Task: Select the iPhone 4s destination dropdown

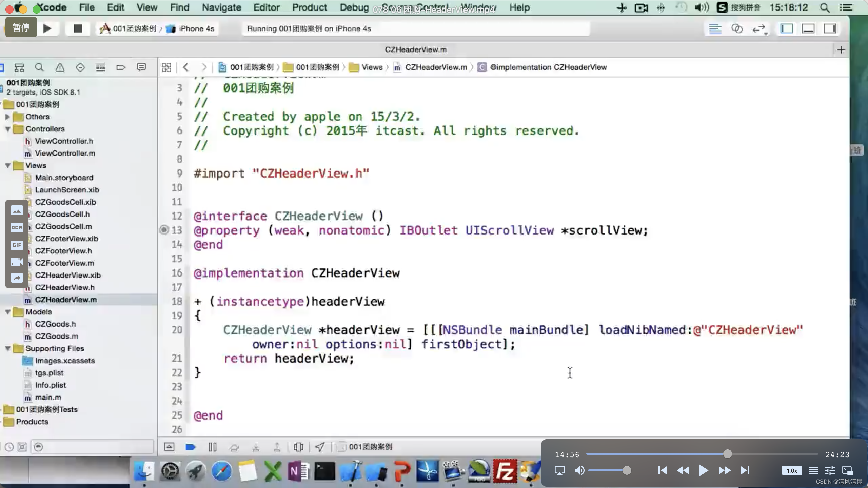Action: pos(190,29)
